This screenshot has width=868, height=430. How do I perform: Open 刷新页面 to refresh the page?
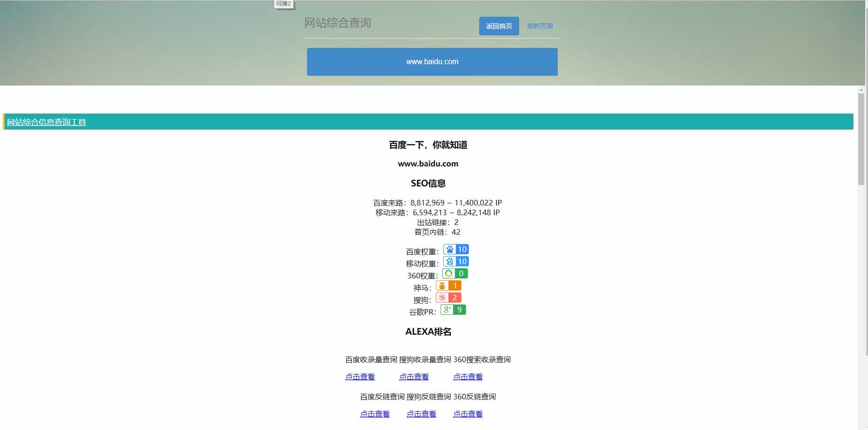point(540,26)
